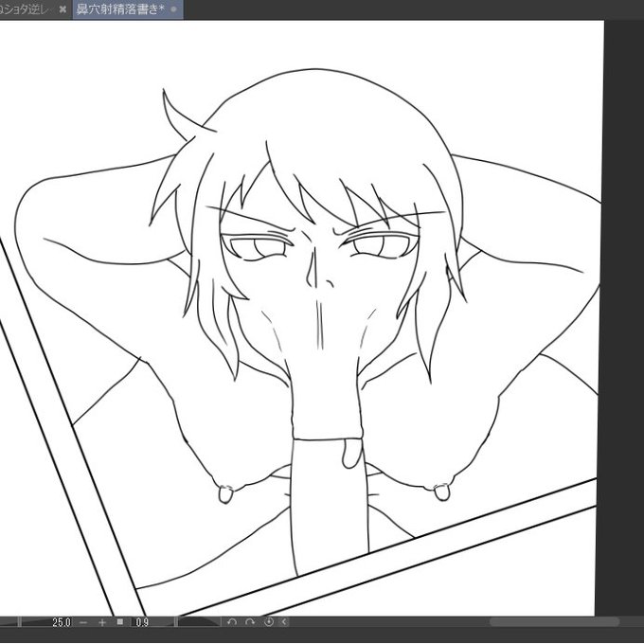
Task: Rotate canvas right with clockwise arrow
Action: coord(250,622)
